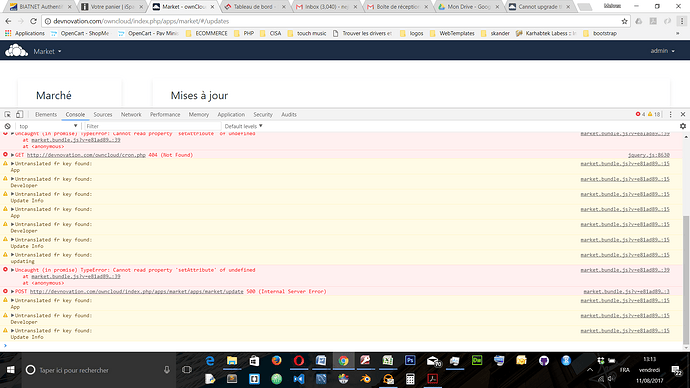Switch to the Performance tab

[x=165, y=114]
